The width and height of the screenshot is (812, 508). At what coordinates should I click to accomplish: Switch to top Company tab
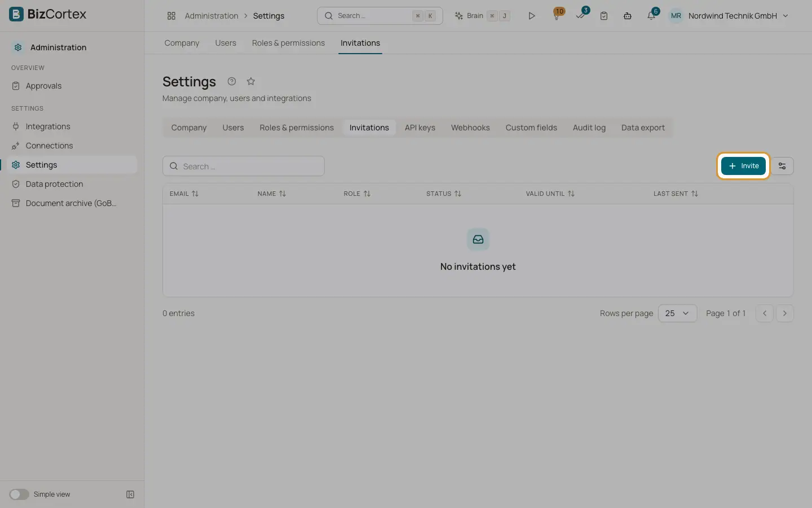[x=182, y=43]
